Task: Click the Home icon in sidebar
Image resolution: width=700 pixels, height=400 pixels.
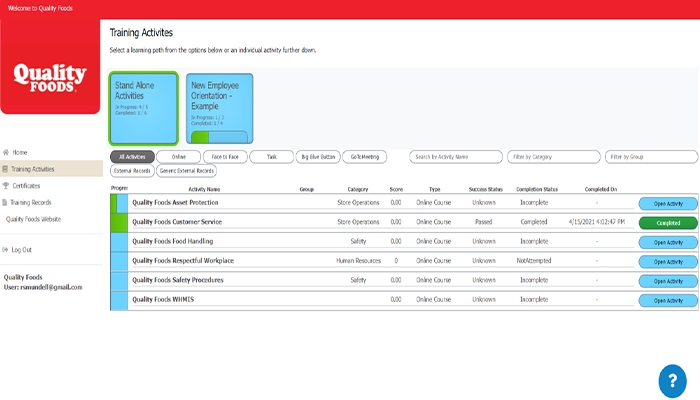Action: [6, 153]
